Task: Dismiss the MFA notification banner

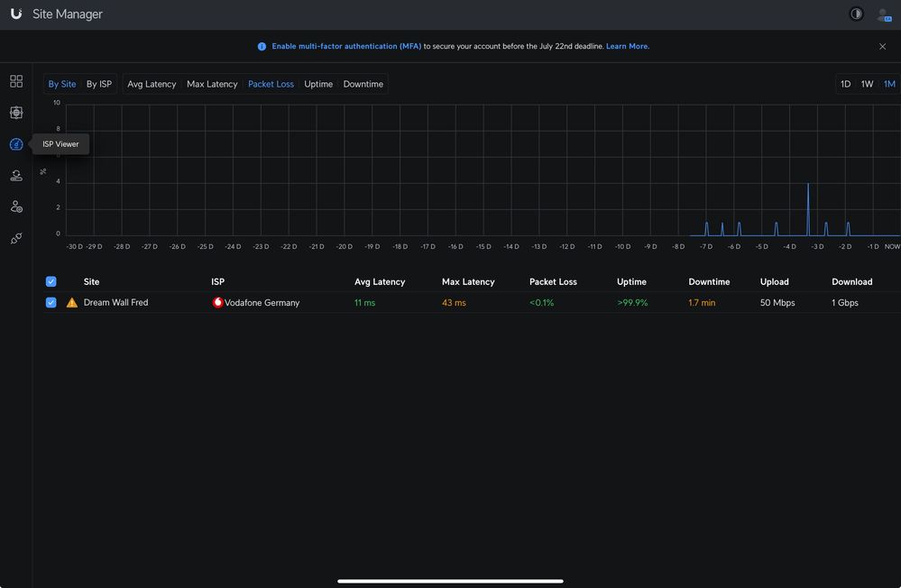Action: pyautogui.click(x=882, y=46)
